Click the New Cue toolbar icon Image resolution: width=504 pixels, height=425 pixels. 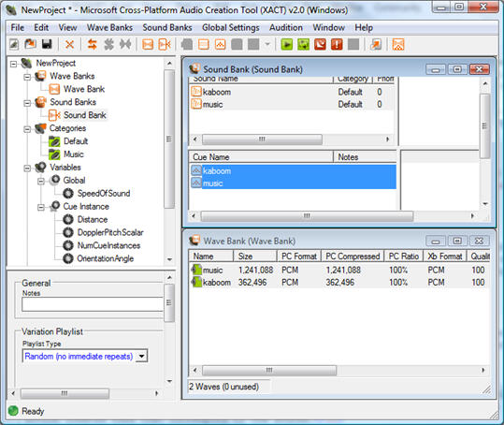tap(220, 44)
